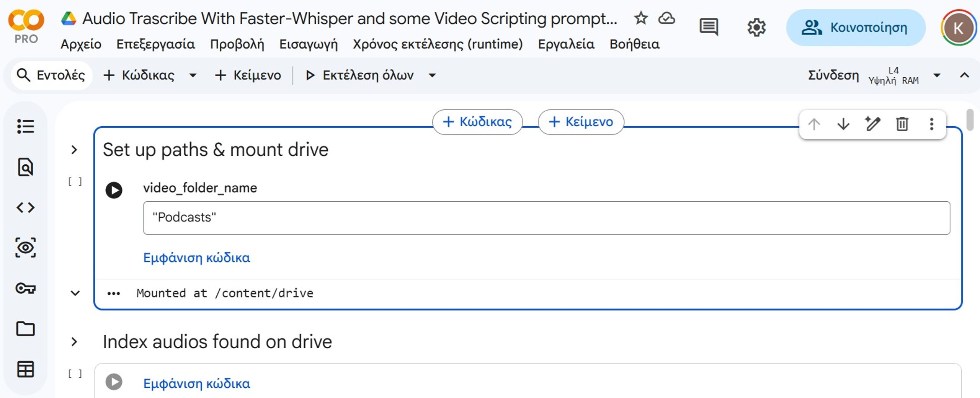Move cell up with arrow icon

[x=814, y=124]
